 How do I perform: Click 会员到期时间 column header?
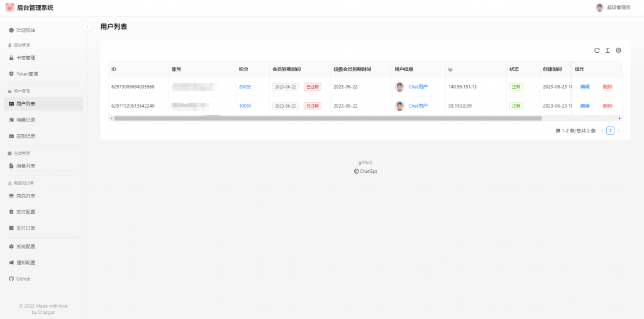300,69
